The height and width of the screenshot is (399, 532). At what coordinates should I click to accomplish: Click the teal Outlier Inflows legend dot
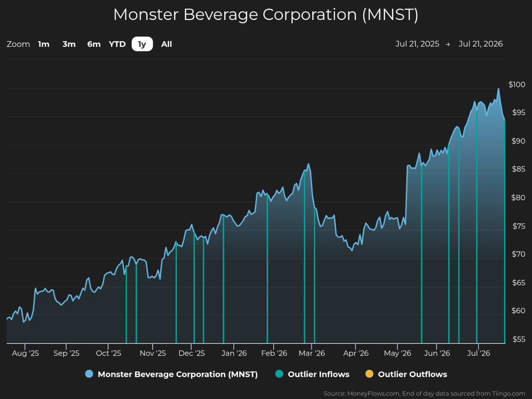pos(279,374)
